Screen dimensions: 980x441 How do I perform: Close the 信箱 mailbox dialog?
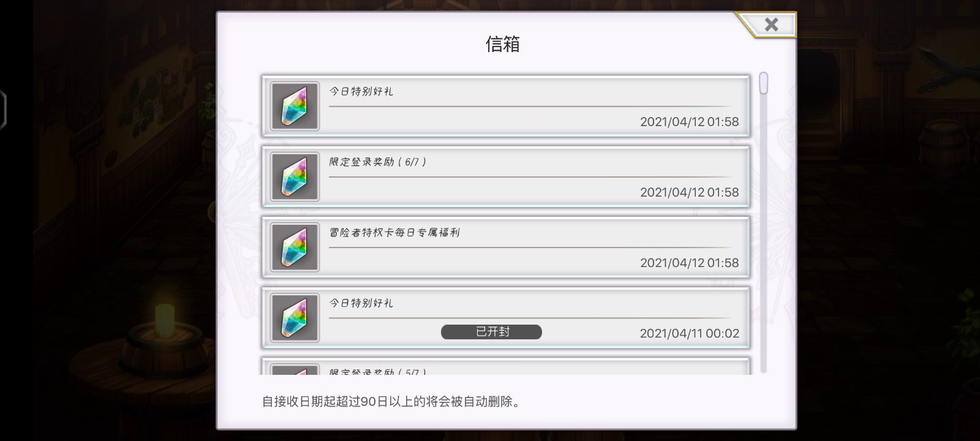[771, 24]
